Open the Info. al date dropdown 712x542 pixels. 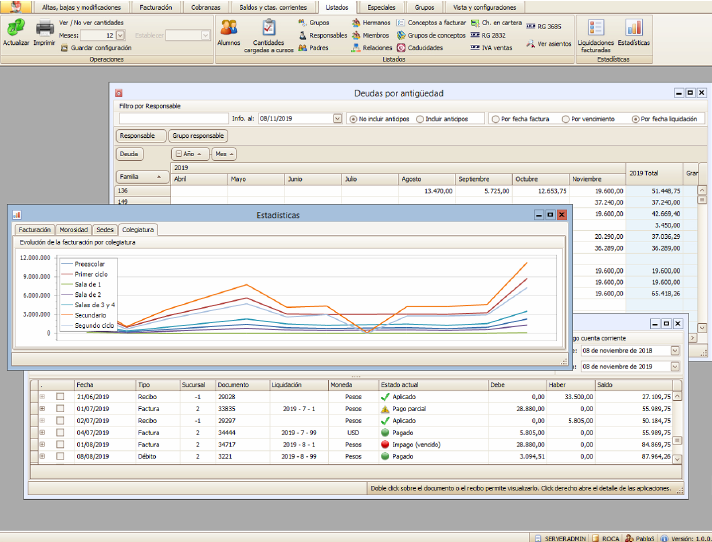(x=336, y=118)
